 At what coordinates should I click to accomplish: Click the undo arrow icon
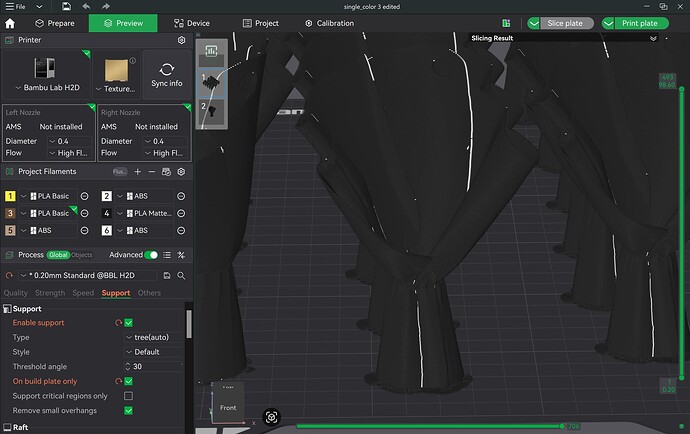[86, 6]
